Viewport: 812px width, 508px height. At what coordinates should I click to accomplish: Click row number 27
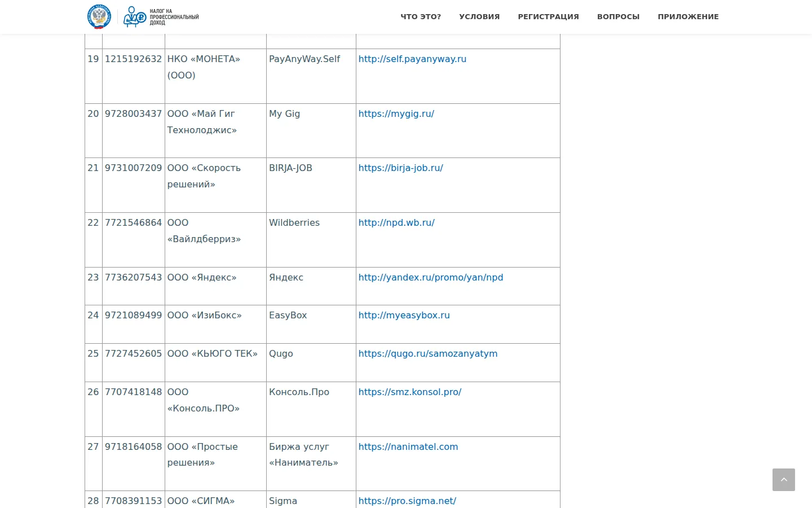coord(93,446)
